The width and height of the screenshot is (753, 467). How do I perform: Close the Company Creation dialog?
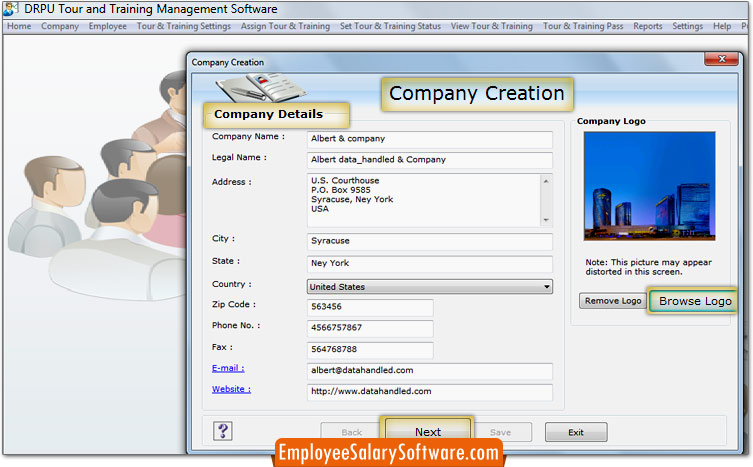[x=721, y=59]
